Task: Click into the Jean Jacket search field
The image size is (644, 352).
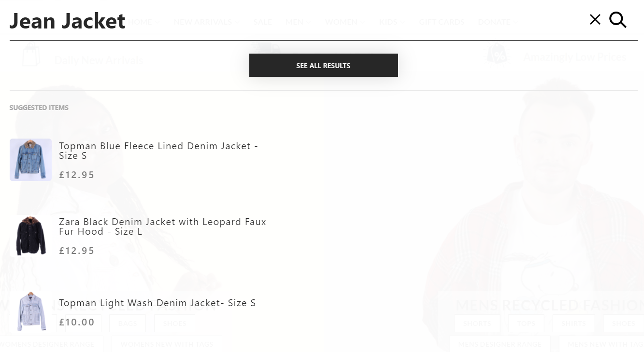Action: click(x=290, y=22)
